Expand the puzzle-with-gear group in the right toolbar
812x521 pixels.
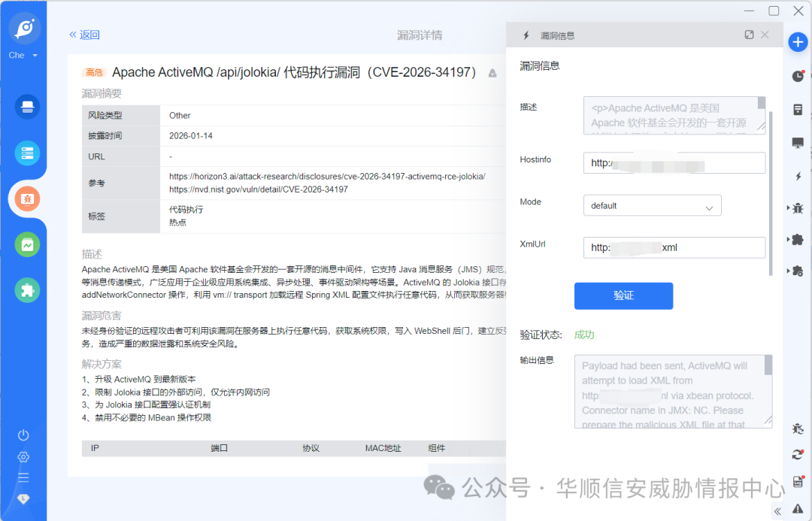coord(795,271)
